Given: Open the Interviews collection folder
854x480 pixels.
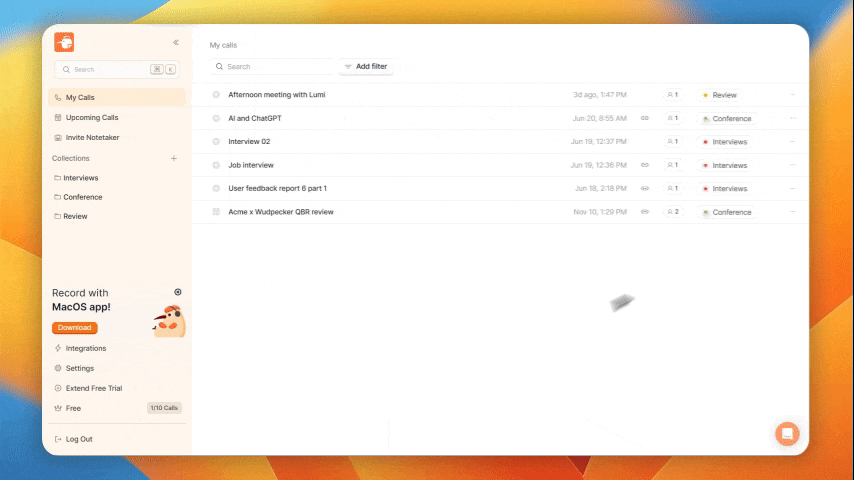Looking at the screenshot, I should pos(76,178).
